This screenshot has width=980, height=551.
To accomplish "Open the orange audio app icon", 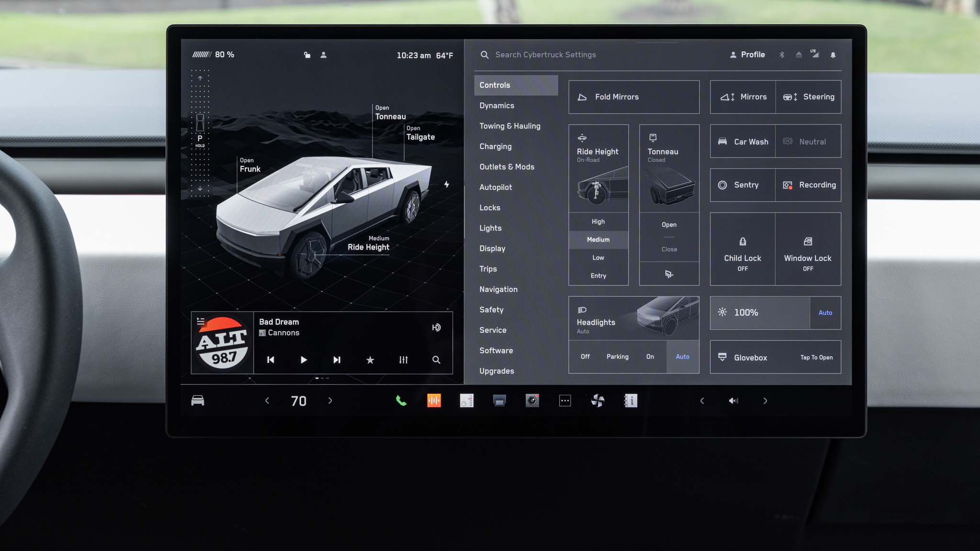I will click(x=434, y=401).
